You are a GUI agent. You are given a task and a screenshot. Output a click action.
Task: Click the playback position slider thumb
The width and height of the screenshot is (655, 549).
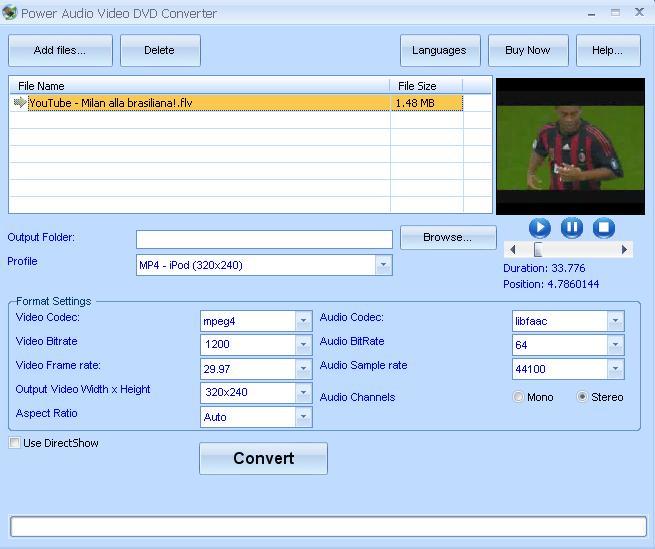point(538,249)
